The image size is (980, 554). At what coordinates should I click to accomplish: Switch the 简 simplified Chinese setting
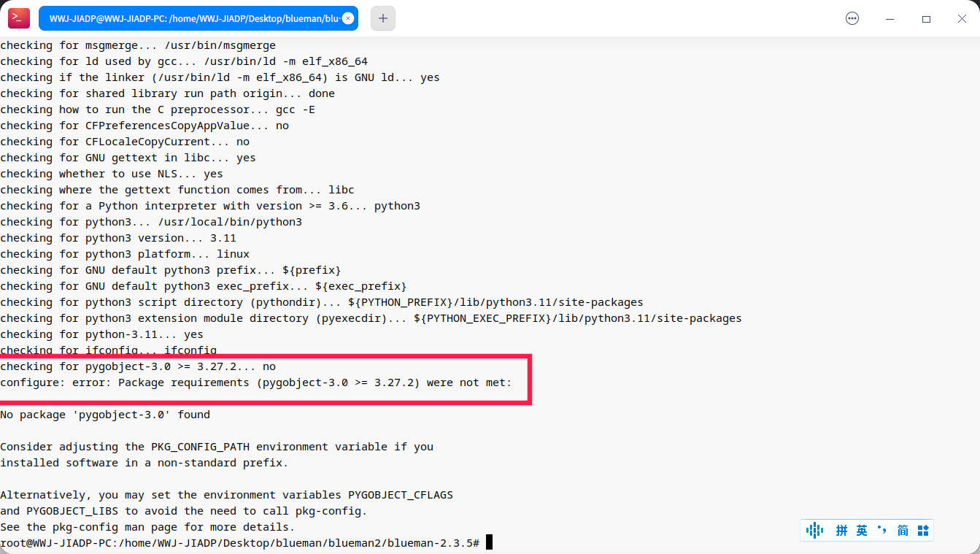pos(903,531)
